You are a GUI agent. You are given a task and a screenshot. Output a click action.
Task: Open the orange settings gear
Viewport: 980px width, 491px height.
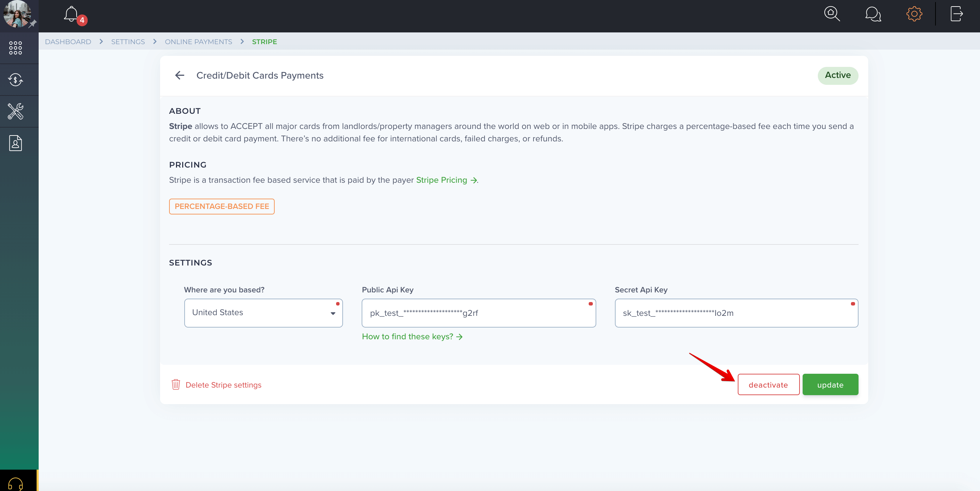pos(914,14)
